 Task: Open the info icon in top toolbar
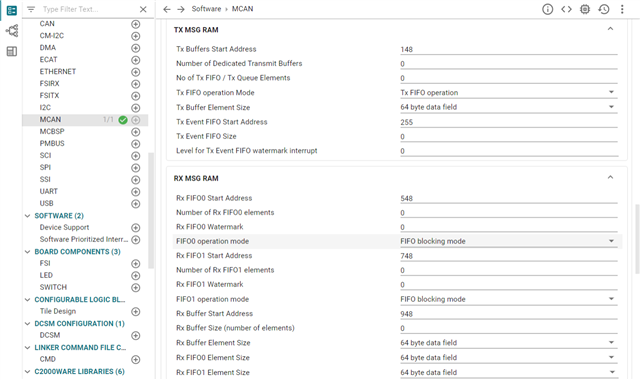coord(547,9)
